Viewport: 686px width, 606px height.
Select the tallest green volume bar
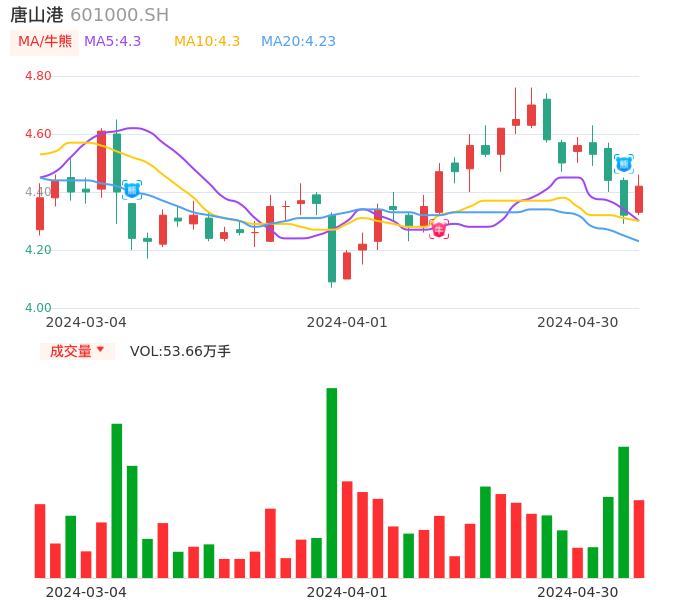332,482
